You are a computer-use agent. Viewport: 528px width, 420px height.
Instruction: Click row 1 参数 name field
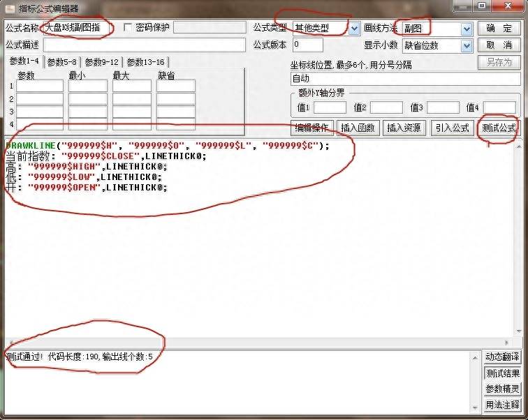(x=40, y=86)
